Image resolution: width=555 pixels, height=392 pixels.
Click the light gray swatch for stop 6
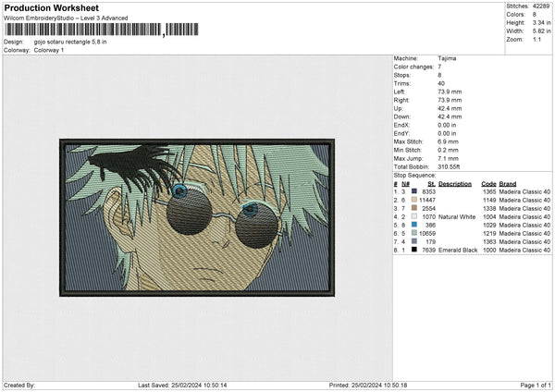click(x=413, y=232)
